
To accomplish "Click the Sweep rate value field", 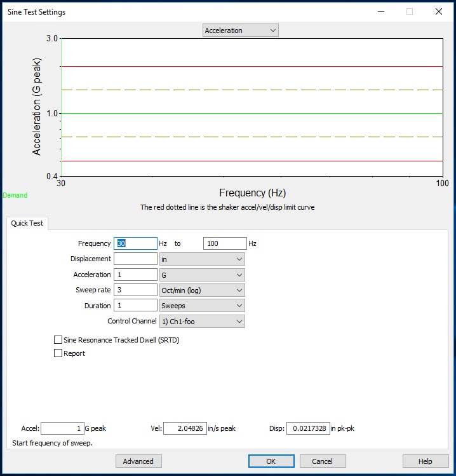I will [x=135, y=290].
